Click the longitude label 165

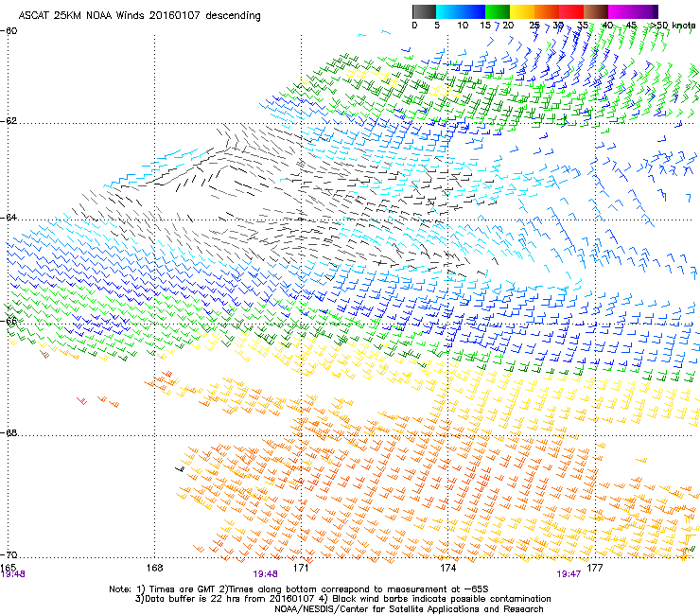[8, 567]
